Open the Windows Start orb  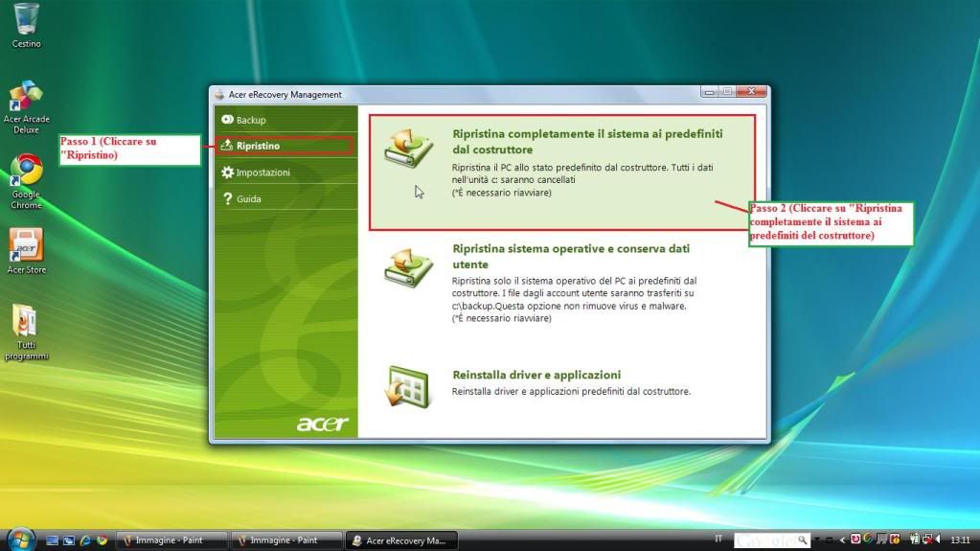pyautogui.click(x=21, y=540)
